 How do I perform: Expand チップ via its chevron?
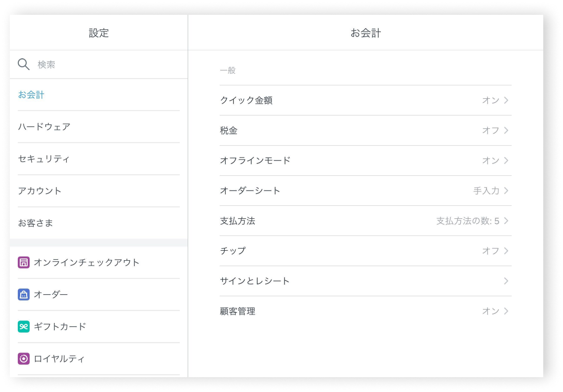506,251
